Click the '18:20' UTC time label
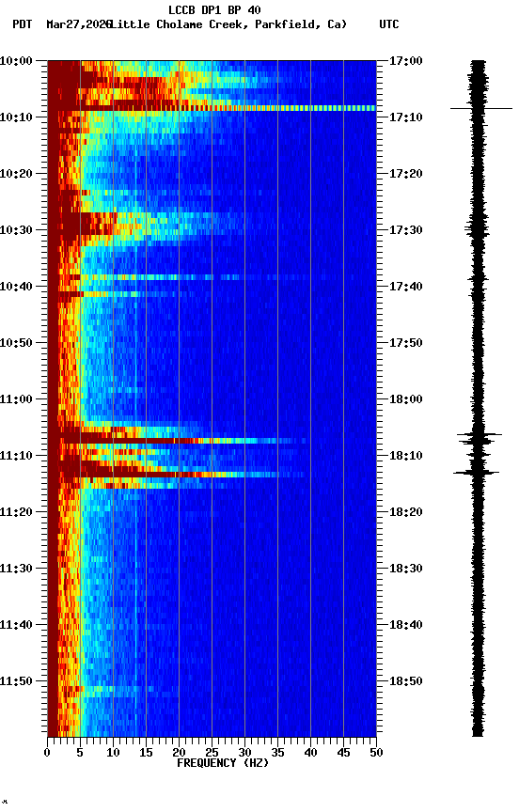Screen dimensions: 519x812 coord(406,512)
